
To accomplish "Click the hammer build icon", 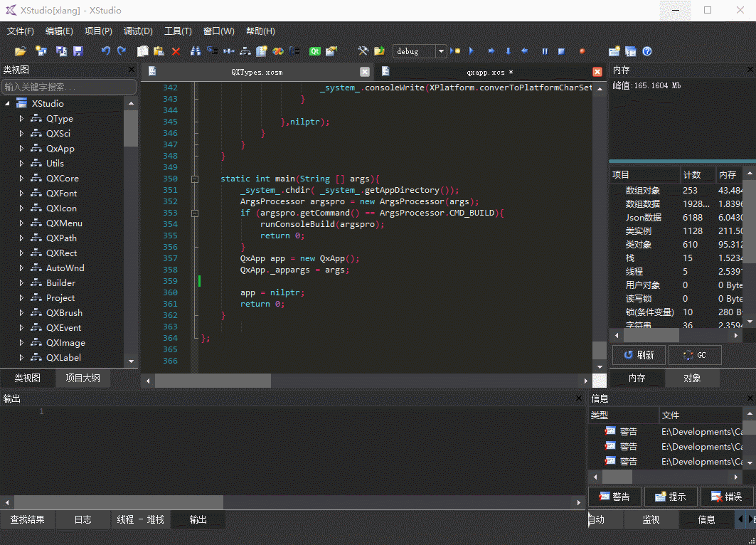I will click(363, 51).
